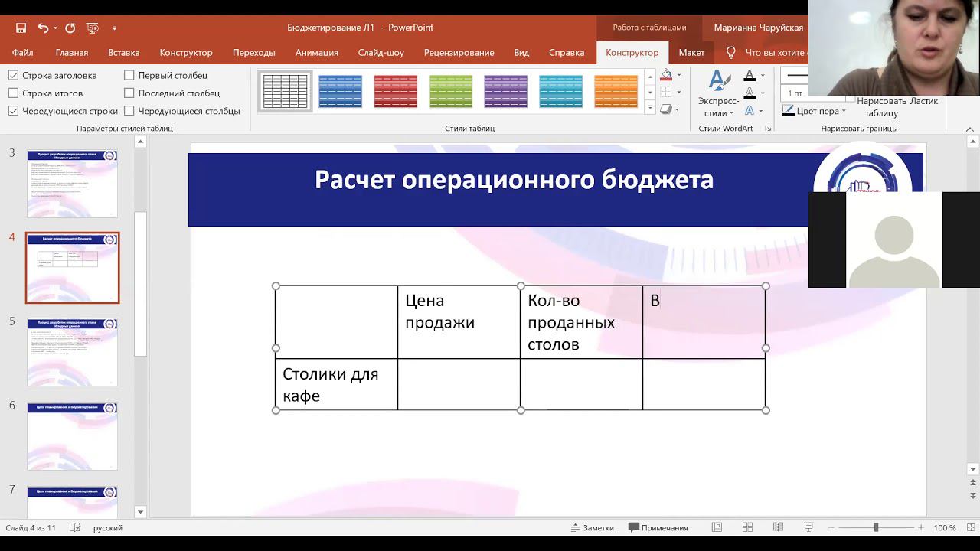Toggle Строка заголовка checkbox
Image resolution: width=980 pixels, height=551 pixels.
[x=13, y=75]
